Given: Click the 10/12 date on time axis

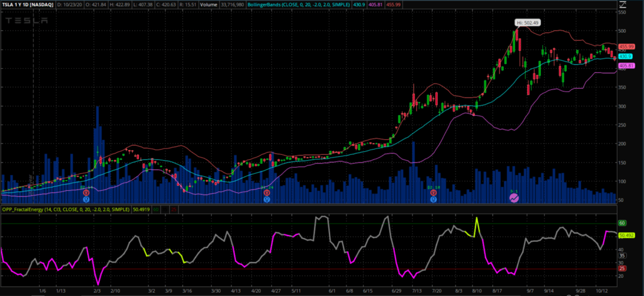Looking at the screenshot, I should tap(601, 291).
